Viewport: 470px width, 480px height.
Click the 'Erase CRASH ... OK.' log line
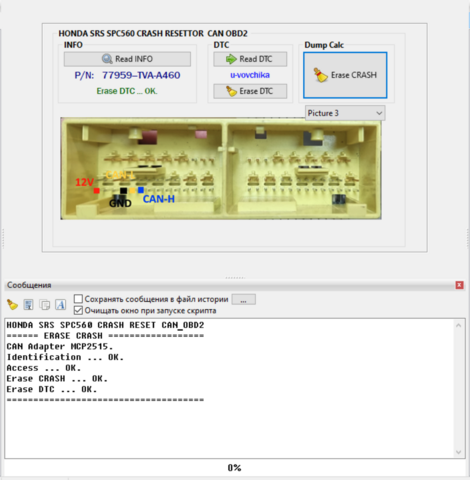coord(57,379)
